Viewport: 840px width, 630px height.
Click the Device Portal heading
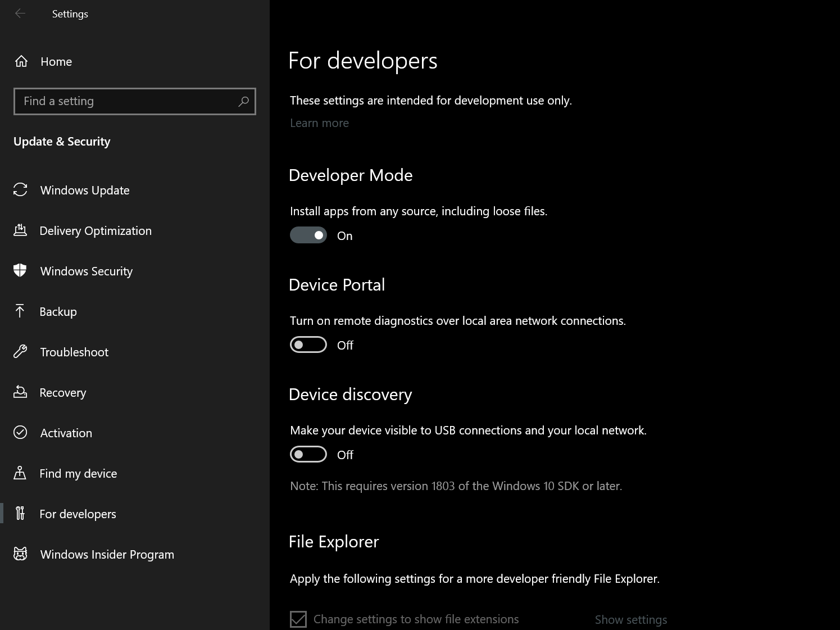click(337, 285)
